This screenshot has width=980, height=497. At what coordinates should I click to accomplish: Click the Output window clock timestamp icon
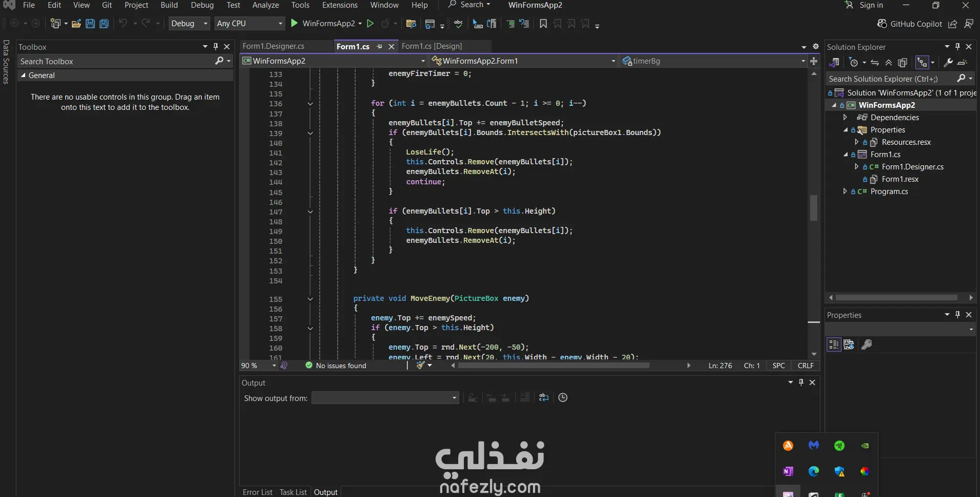(x=563, y=397)
